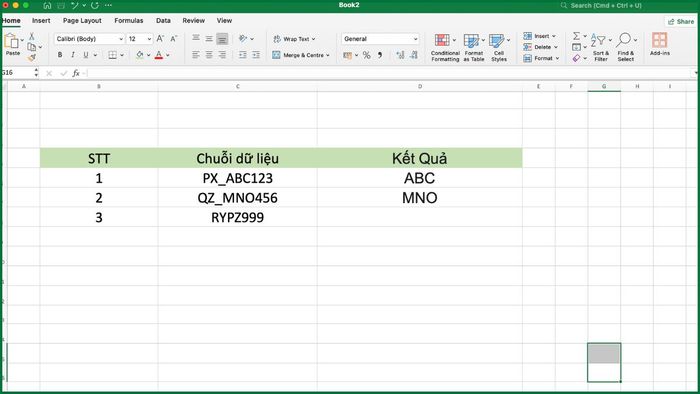Viewport: 700px width, 394px height.
Task: Toggle align text right
Action: pyautogui.click(x=222, y=55)
